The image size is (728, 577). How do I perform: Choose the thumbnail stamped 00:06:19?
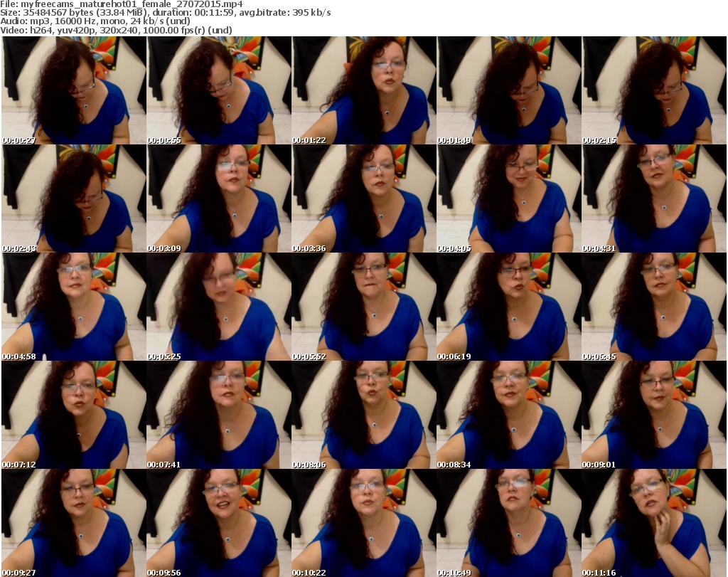509,307
